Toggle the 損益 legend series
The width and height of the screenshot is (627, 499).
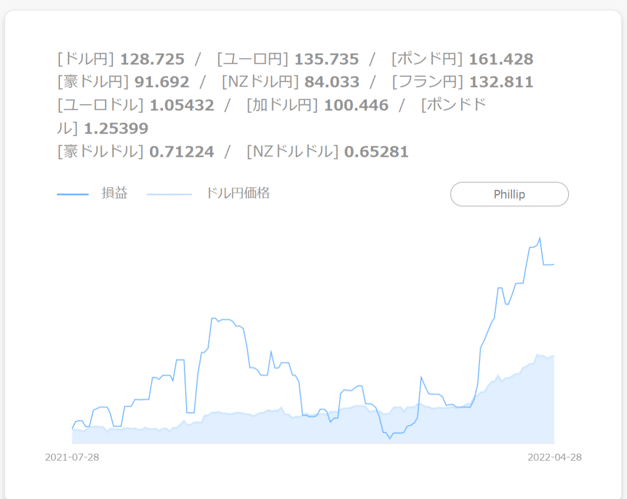pyautogui.click(x=115, y=193)
